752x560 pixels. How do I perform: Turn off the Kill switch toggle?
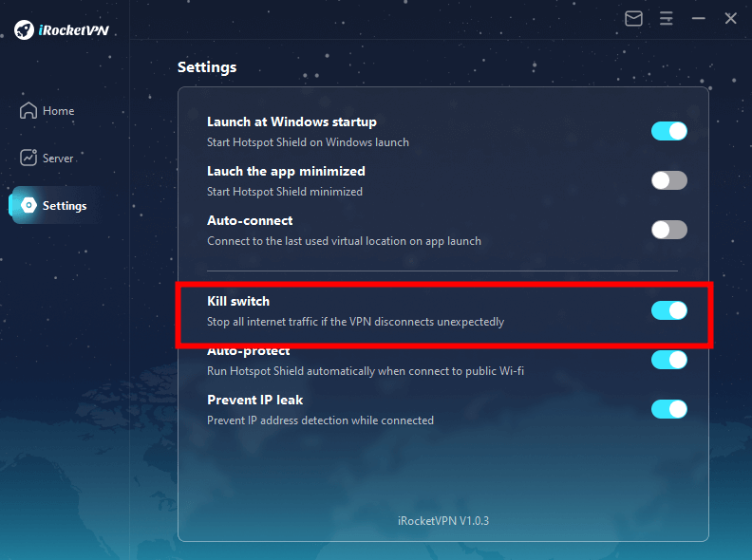click(669, 310)
